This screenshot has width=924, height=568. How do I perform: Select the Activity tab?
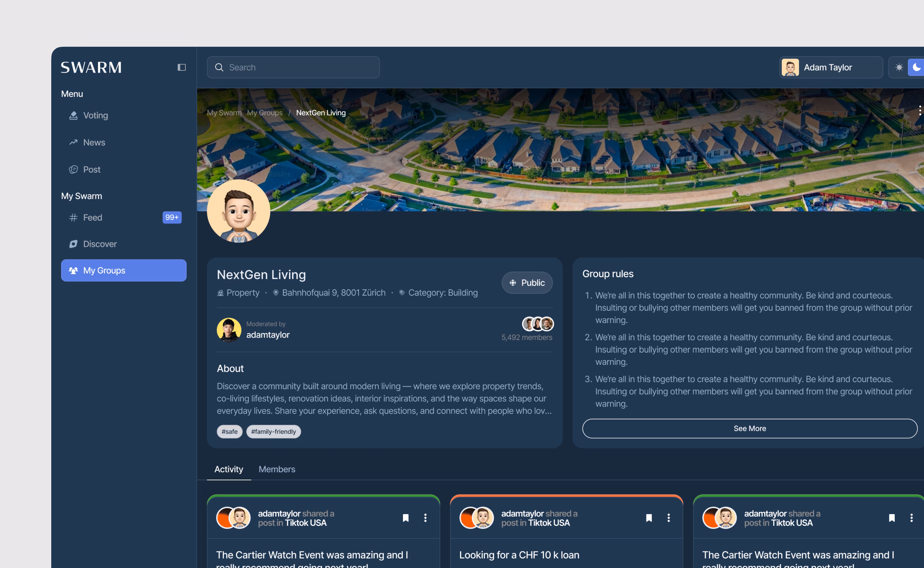click(x=229, y=469)
